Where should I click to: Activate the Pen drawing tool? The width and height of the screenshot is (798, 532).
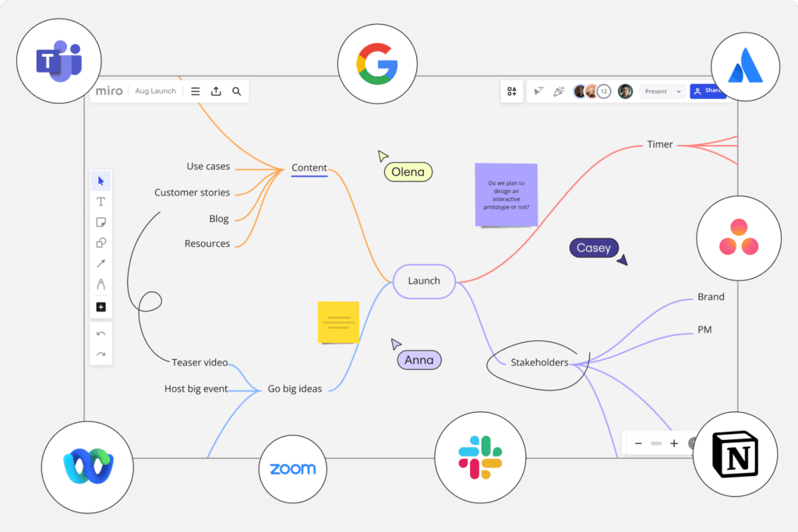pyautogui.click(x=101, y=284)
